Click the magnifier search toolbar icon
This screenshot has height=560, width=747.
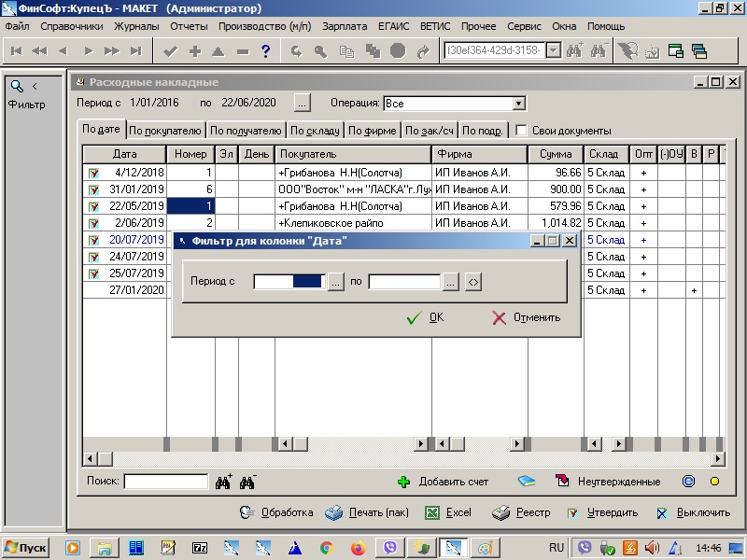click(320, 51)
